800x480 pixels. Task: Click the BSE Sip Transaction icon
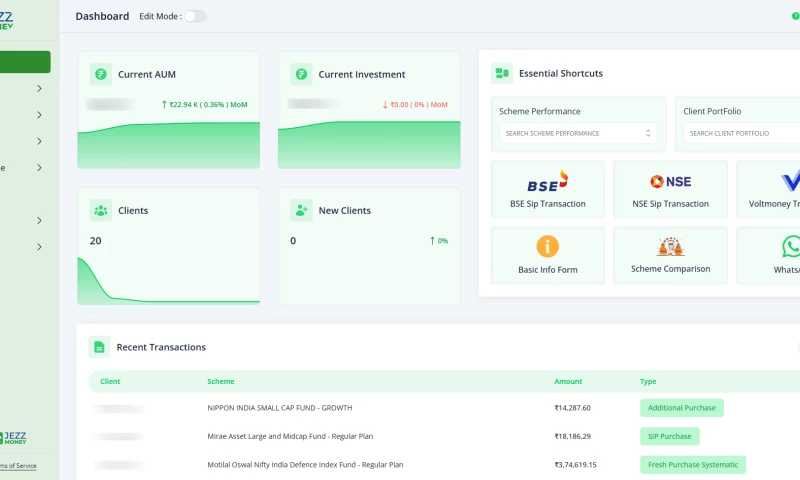tap(547, 181)
